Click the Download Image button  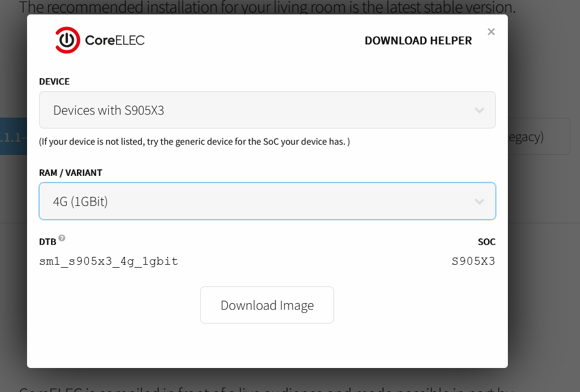coord(267,305)
